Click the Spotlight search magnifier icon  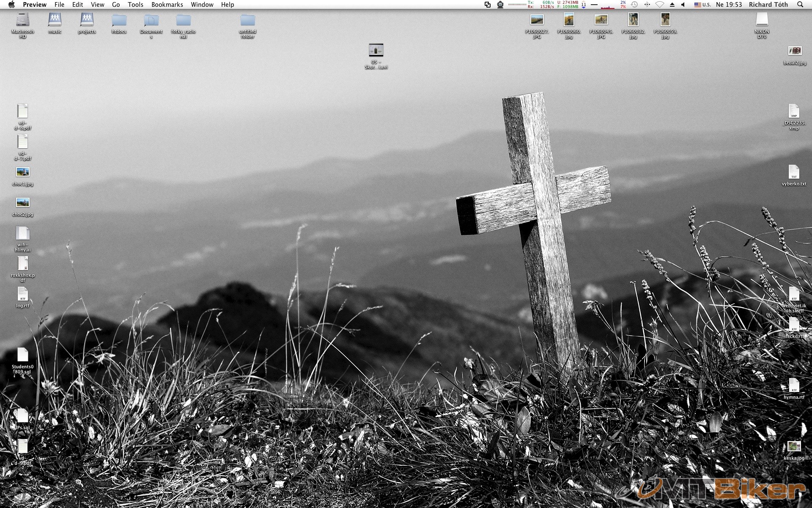[x=800, y=5]
